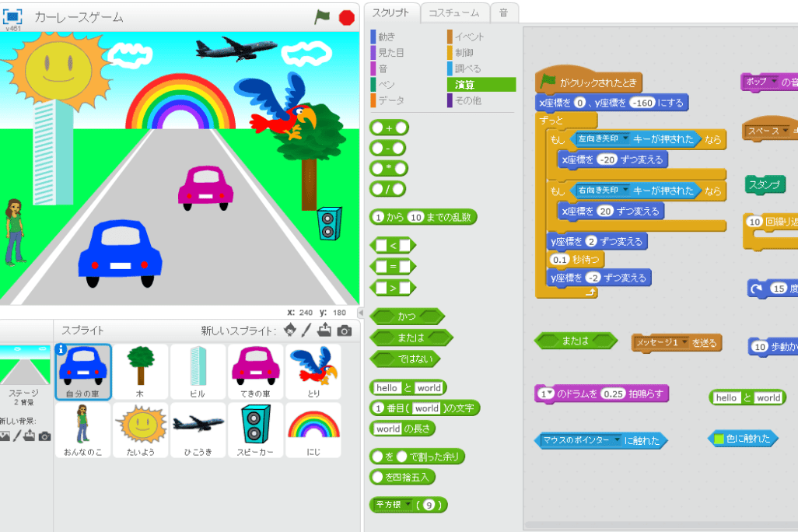
Task: Open the info button on the 自分の車 sprite
Action: (61, 350)
